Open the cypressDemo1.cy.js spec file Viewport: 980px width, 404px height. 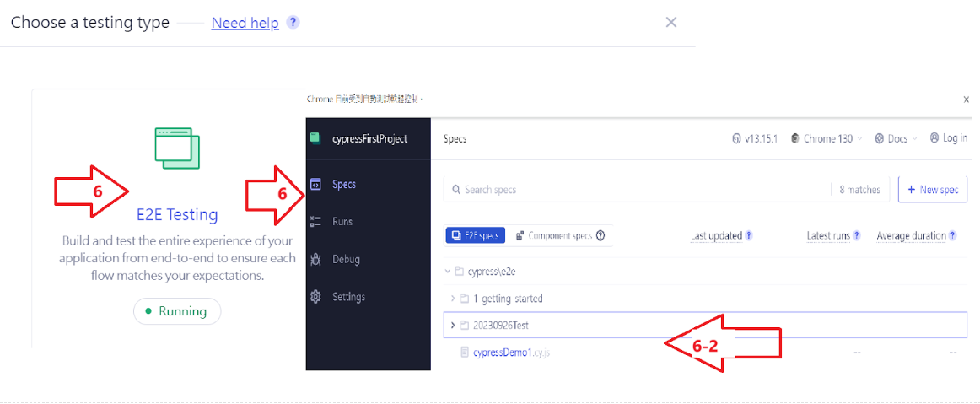pyautogui.click(x=511, y=353)
